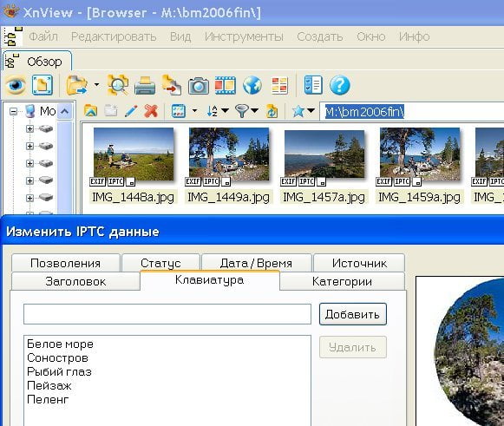
Task: Expand the fifth drive node under the root
Action: (x=29, y=198)
